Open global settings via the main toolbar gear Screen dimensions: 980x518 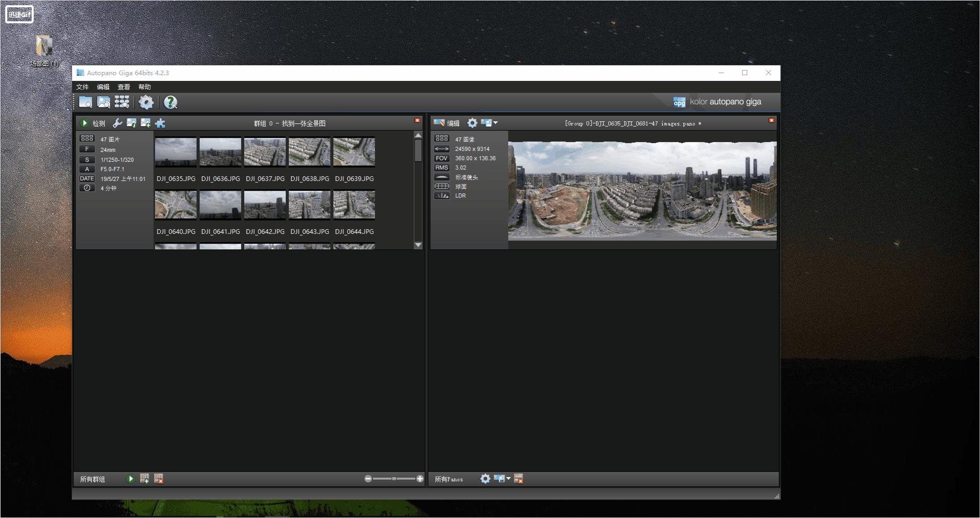point(146,102)
